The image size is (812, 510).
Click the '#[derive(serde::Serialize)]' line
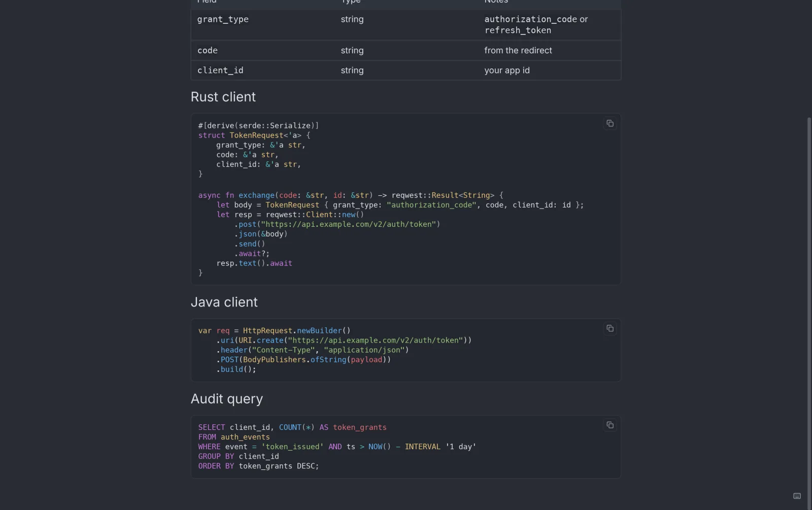point(258,126)
